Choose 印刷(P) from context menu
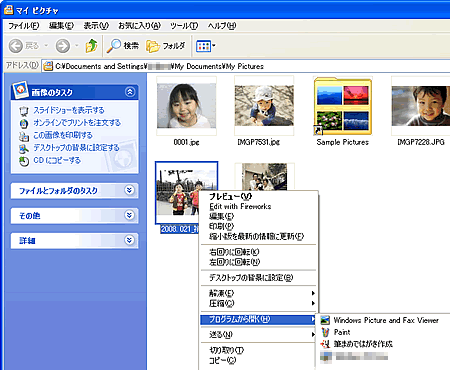 [258, 227]
